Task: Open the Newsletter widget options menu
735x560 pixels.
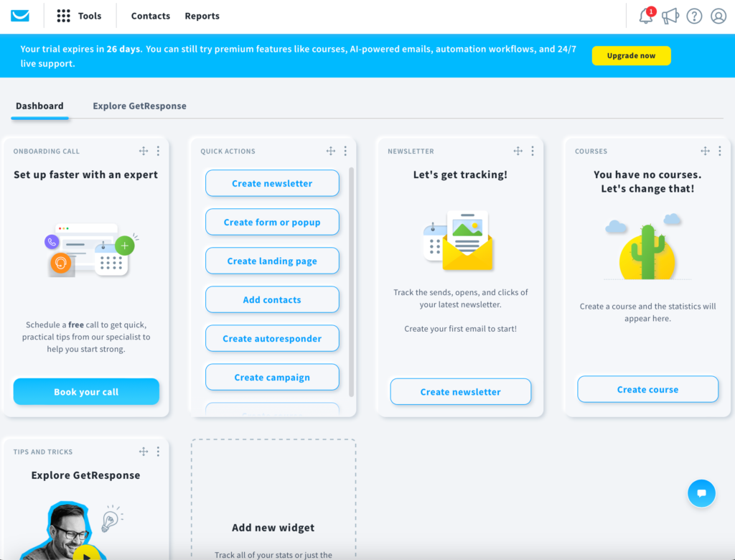Action: click(x=533, y=151)
